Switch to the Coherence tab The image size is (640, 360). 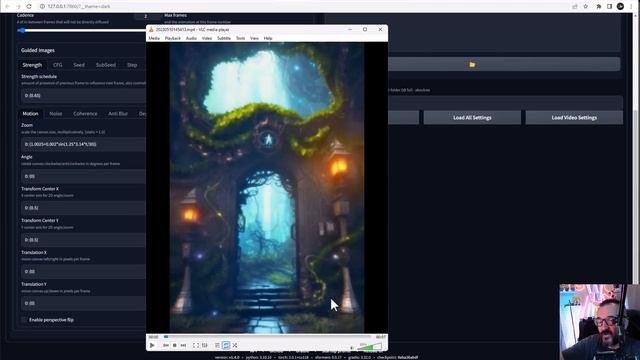tap(85, 113)
